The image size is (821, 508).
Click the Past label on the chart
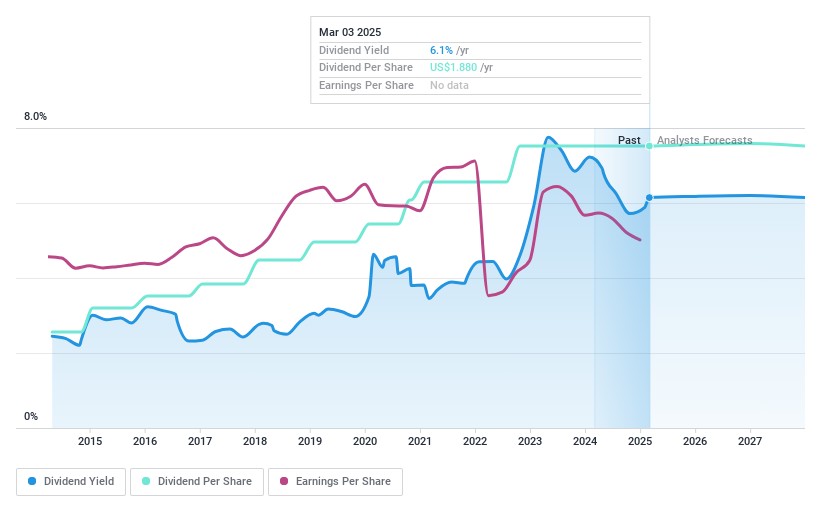pos(629,140)
